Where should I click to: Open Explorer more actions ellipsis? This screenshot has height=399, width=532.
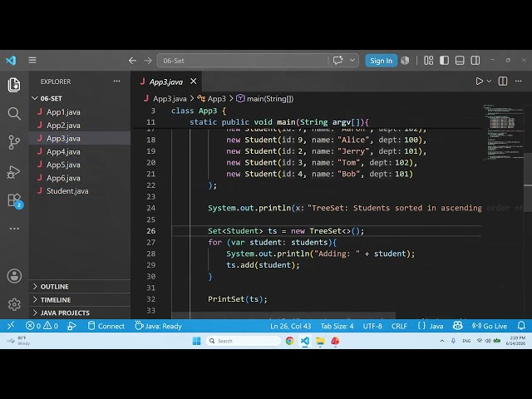pos(116,81)
